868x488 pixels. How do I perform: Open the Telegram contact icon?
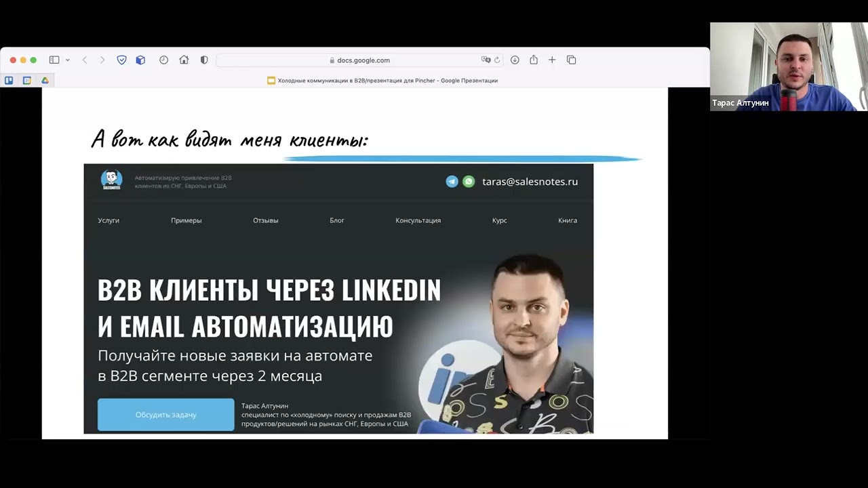pos(452,182)
